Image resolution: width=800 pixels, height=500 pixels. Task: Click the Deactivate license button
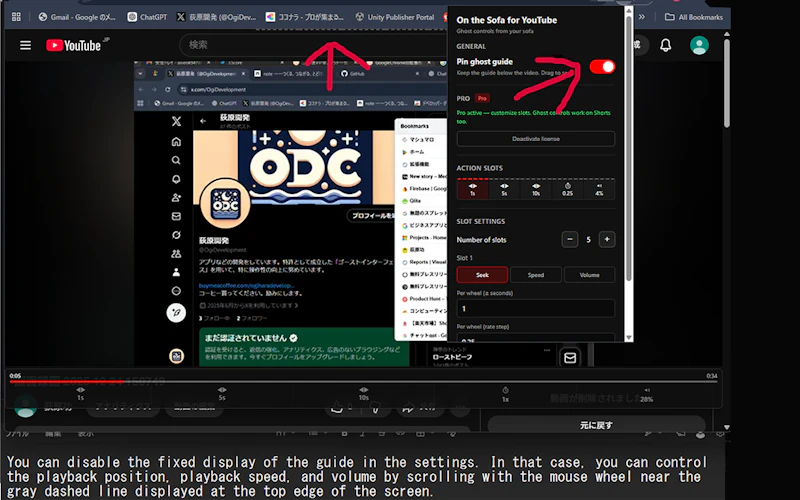coord(536,139)
